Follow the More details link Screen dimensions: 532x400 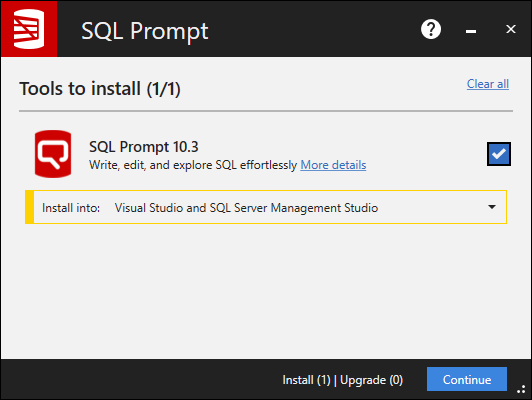333,165
